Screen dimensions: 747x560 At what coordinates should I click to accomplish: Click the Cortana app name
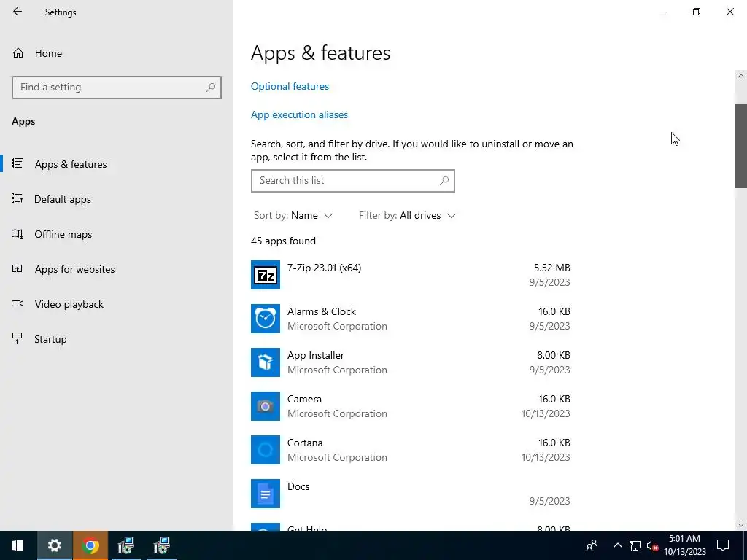point(305,443)
